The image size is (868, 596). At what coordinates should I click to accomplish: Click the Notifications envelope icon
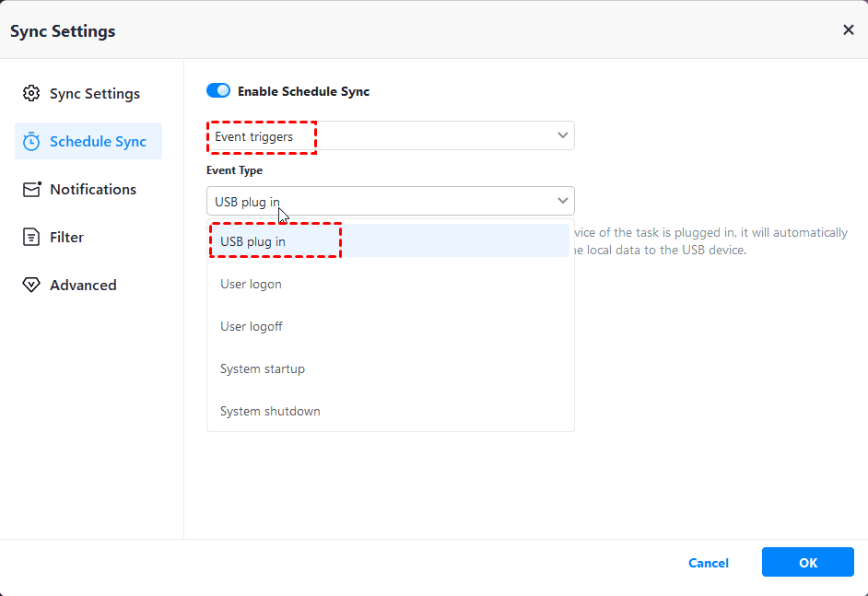[31, 190]
